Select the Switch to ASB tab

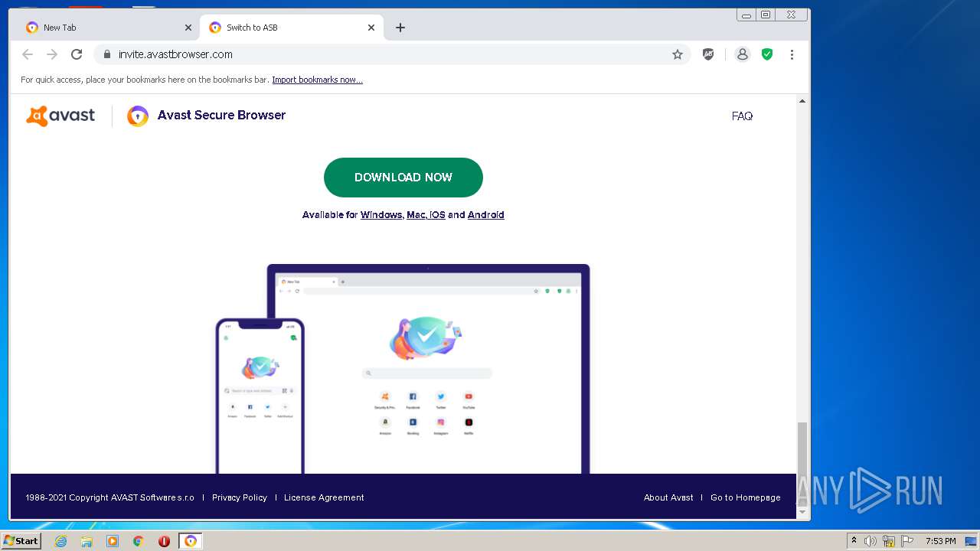click(x=291, y=28)
